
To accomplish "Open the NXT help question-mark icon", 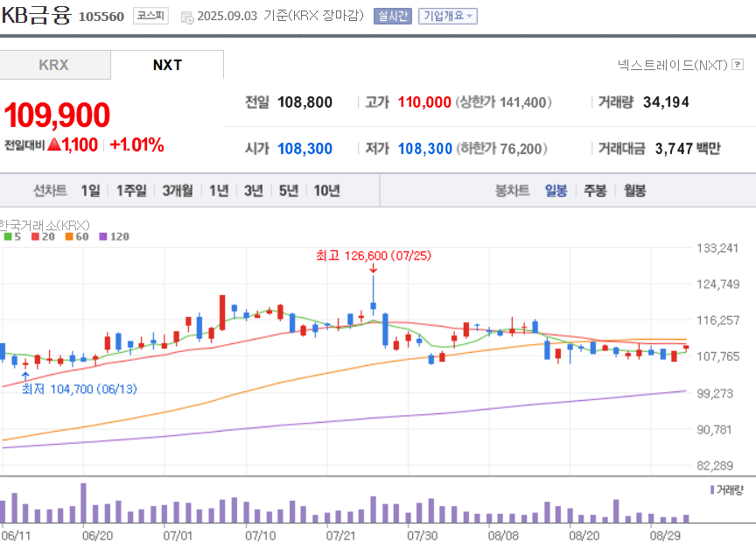I will click(738, 64).
